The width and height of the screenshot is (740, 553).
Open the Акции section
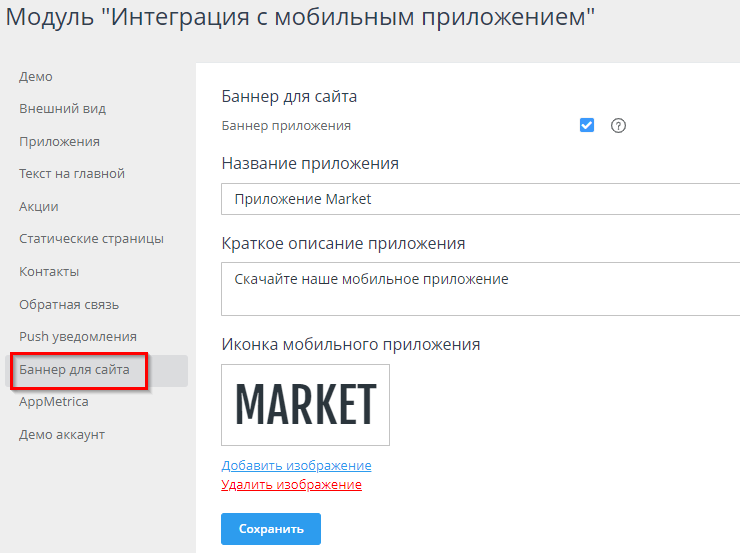point(39,206)
